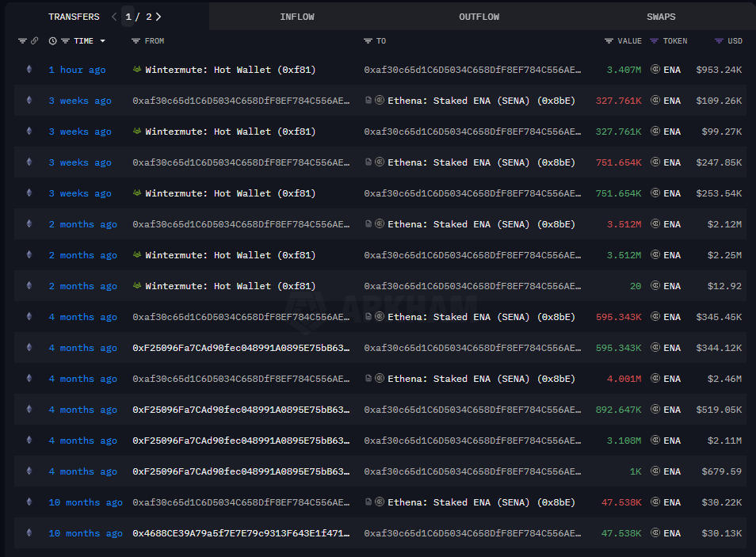Click the chain link icon near TIME header
The height and width of the screenshot is (557, 756).
click(34, 40)
